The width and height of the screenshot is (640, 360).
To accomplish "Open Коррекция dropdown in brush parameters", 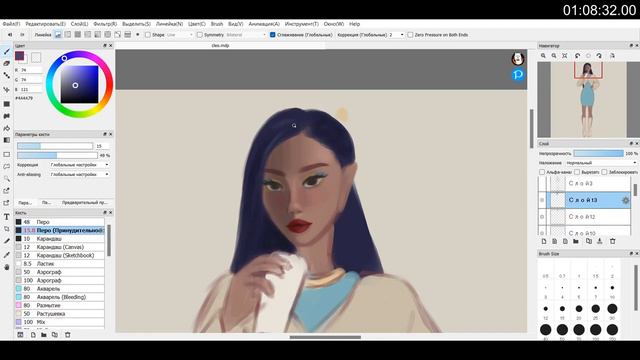I will coord(80,165).
